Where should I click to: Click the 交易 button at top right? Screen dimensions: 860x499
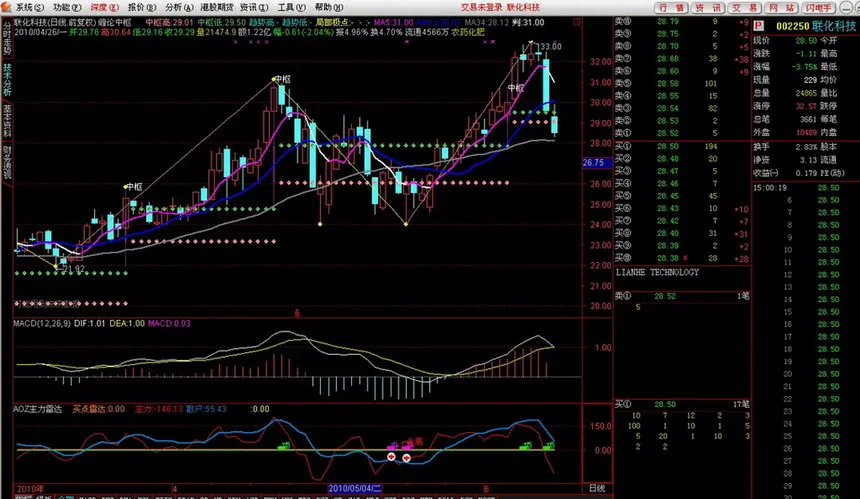(x=744, y=8)
